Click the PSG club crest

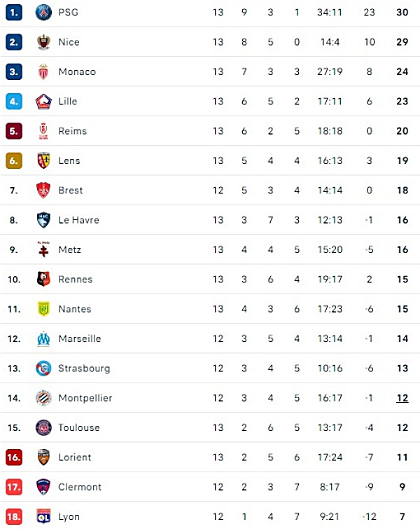(x=43, y=13)
